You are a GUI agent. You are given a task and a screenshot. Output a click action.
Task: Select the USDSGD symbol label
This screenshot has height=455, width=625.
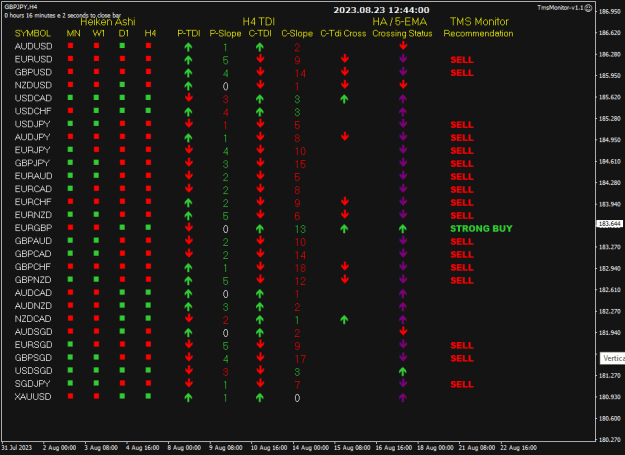[33, 371]
